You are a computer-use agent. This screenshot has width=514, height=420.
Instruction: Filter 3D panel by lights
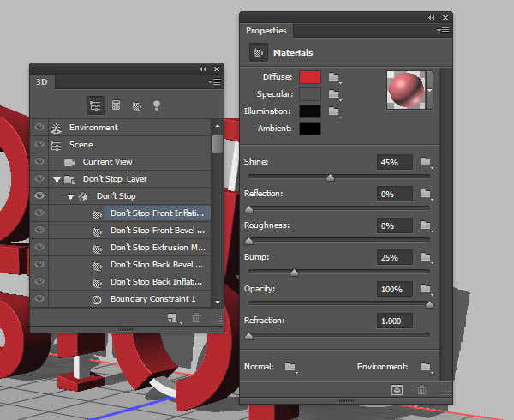[x=157, y=105]
